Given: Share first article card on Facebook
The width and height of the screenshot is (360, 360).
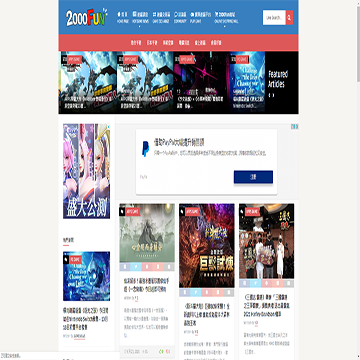Looking at the screenshot, I should coord(125,266).
